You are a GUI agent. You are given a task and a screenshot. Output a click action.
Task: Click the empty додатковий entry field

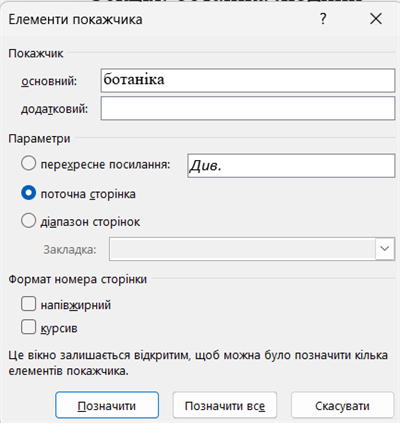248,108
